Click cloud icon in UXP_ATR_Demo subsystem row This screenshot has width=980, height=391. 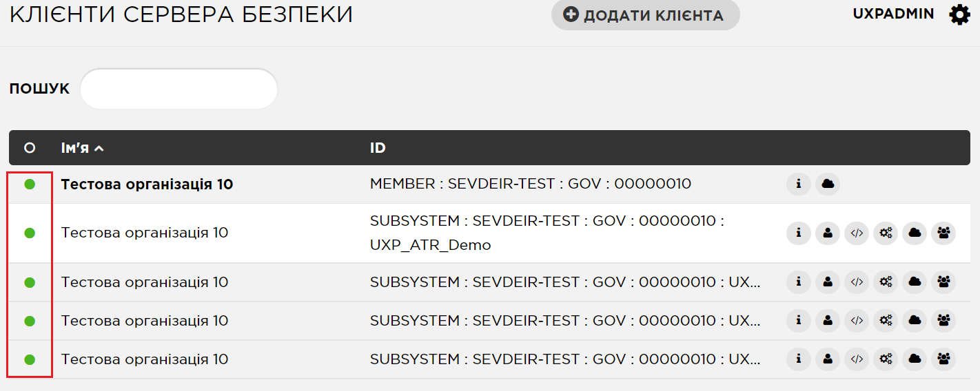coord(915,233)
